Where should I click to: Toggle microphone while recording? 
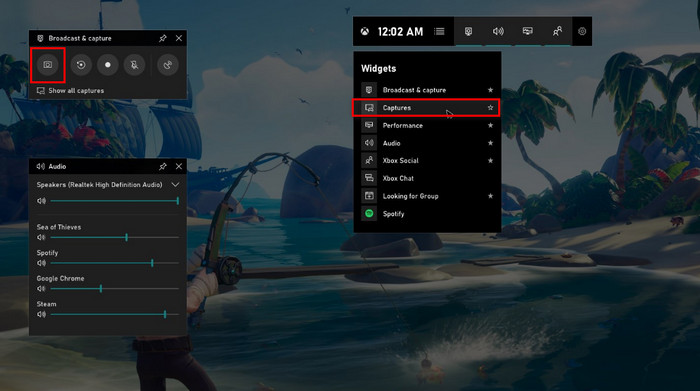[134, 65]
